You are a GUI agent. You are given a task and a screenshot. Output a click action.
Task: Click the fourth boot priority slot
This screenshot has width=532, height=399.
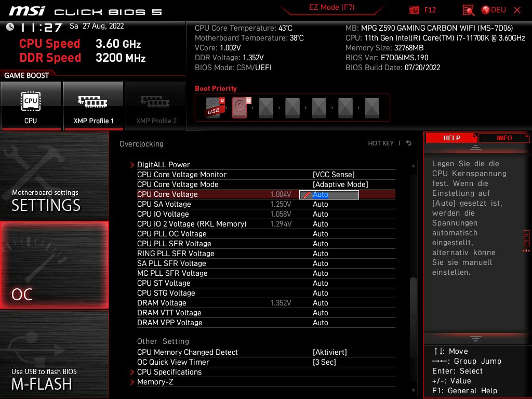tap(292, 108)
